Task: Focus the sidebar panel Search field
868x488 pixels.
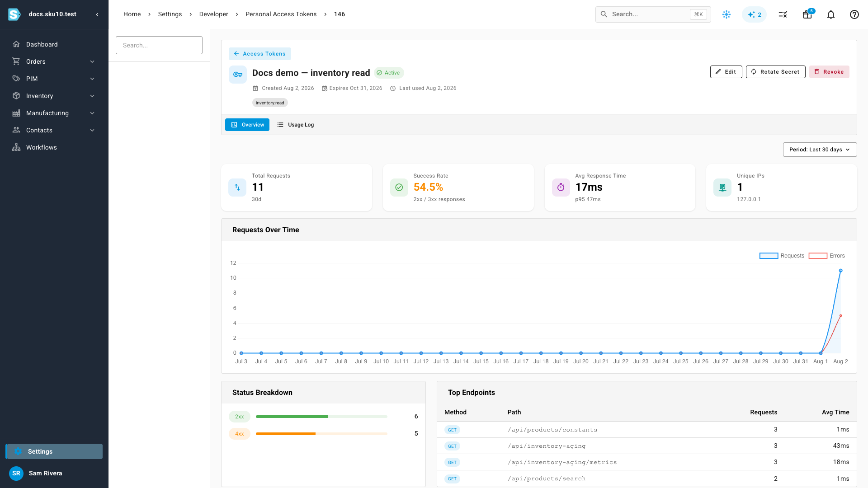Action: click(x=159, y=45)
